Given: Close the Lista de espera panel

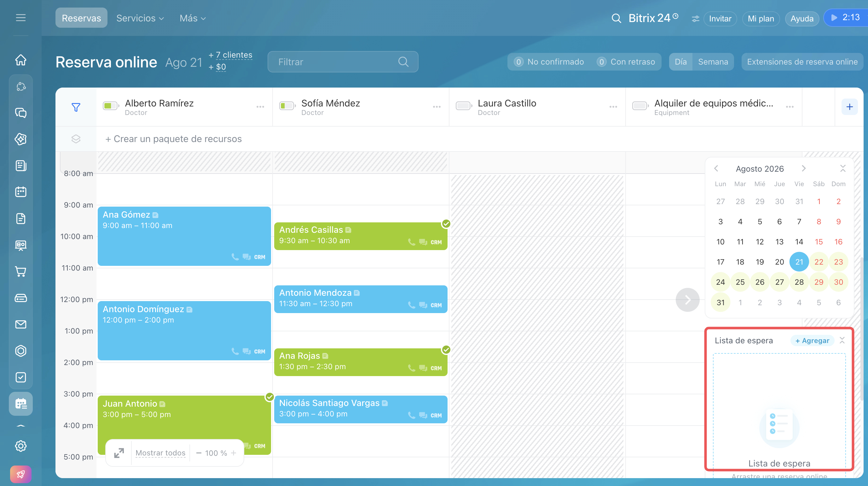Looking at the screenshot, I should (842, 340).
